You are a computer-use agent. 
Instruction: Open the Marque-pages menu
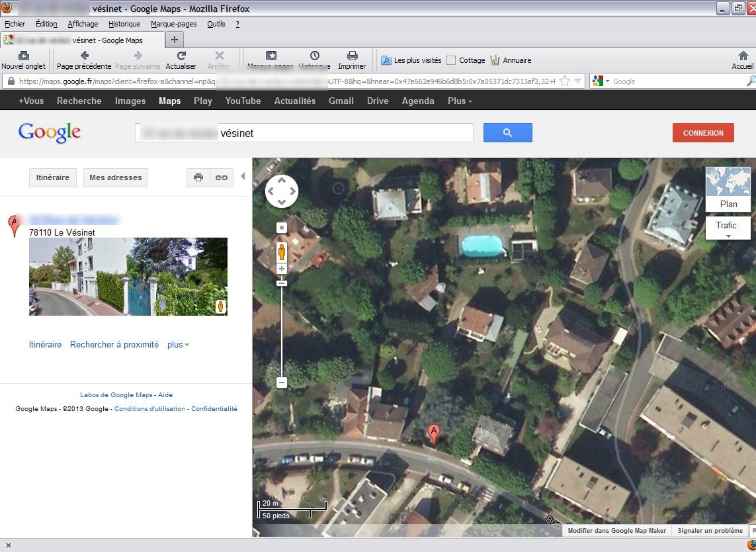(173, 24)
